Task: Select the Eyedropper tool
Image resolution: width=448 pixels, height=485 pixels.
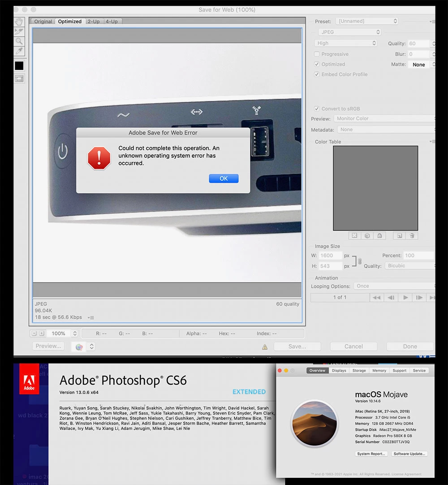Action: click(x=19, y=51)
